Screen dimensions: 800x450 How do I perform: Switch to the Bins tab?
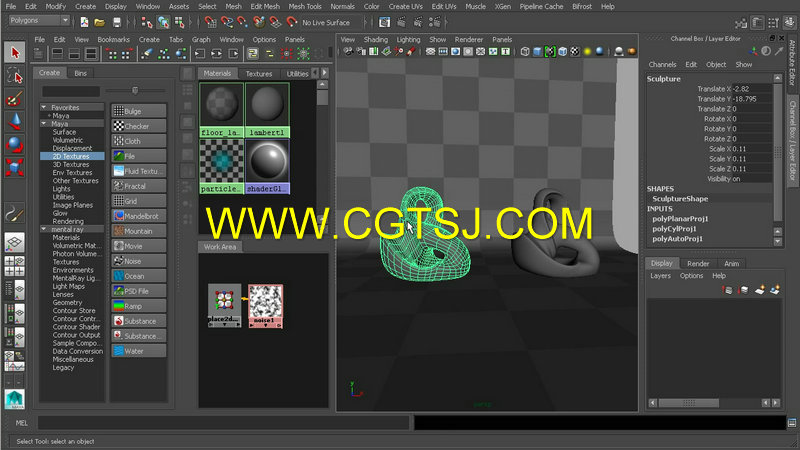click(x=81, y=73)
